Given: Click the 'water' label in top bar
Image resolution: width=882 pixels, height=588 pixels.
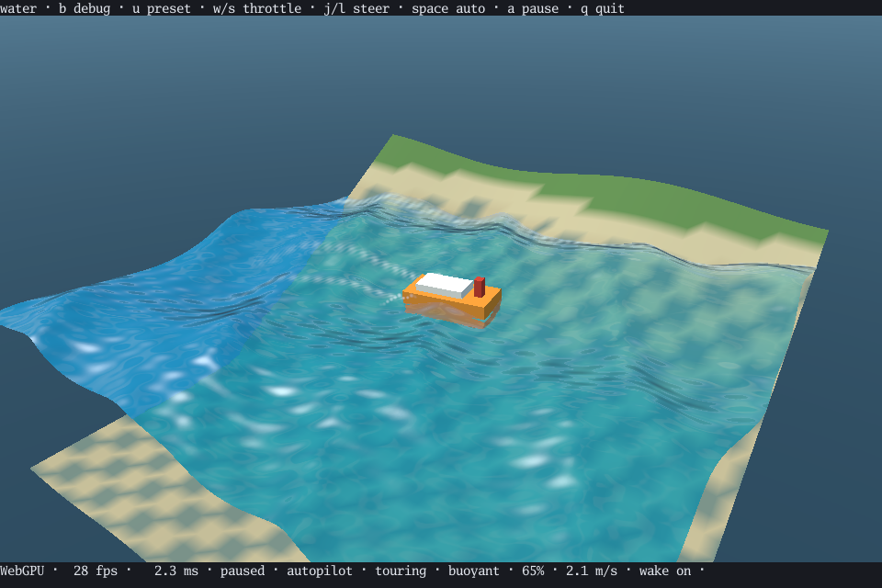Looking at the screenshot, I should (x=18, y=8).
